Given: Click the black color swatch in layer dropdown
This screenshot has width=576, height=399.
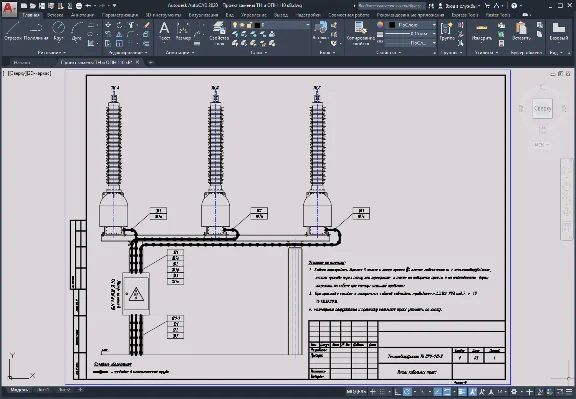Looking at the screenshot, I should pos(257,25).
